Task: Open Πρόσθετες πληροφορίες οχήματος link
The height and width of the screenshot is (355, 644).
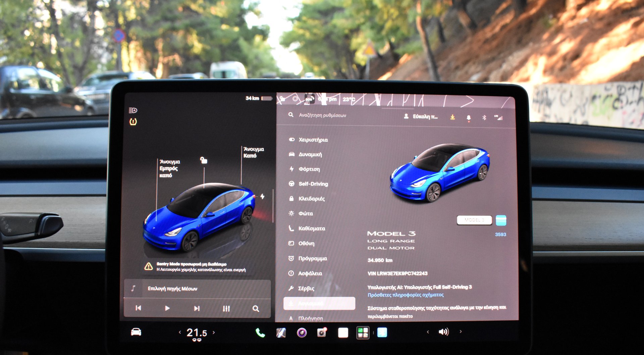Action: (406, 295)
